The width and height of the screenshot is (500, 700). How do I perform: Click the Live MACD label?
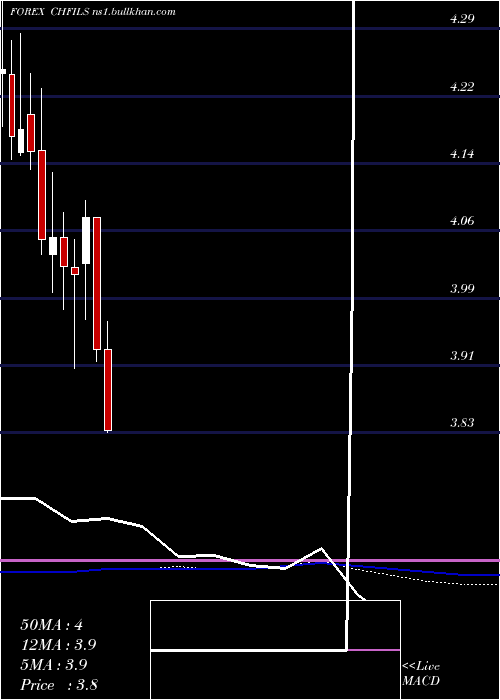tap(421, 673)
